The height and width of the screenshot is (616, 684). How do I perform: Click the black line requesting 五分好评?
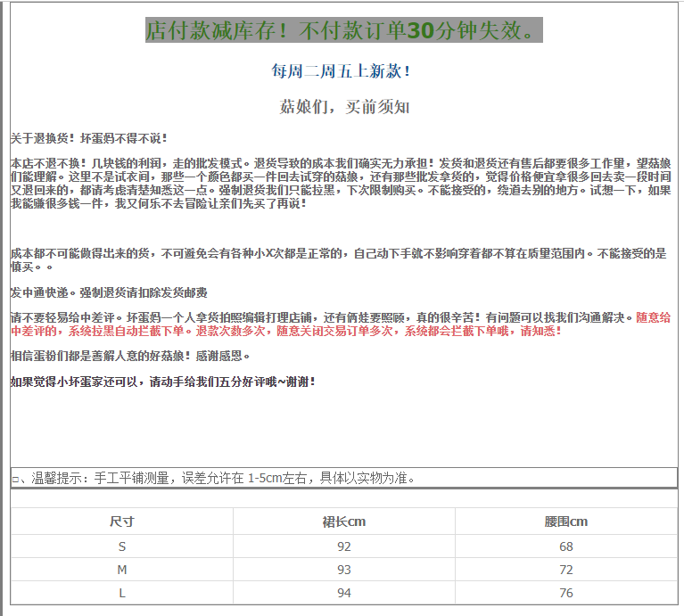(162, 382)
